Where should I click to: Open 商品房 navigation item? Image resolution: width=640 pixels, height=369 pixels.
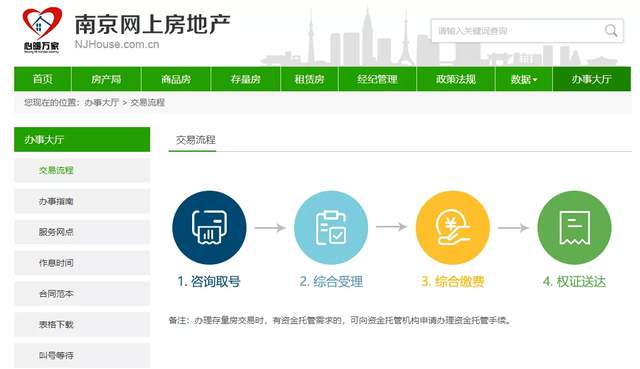click(176, 79)
